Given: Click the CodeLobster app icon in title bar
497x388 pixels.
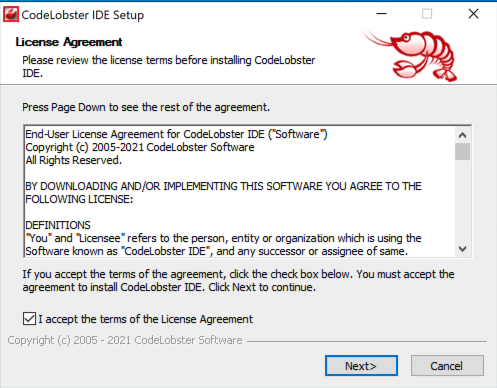Looking at the screenshot, I should tap(11, 14).
